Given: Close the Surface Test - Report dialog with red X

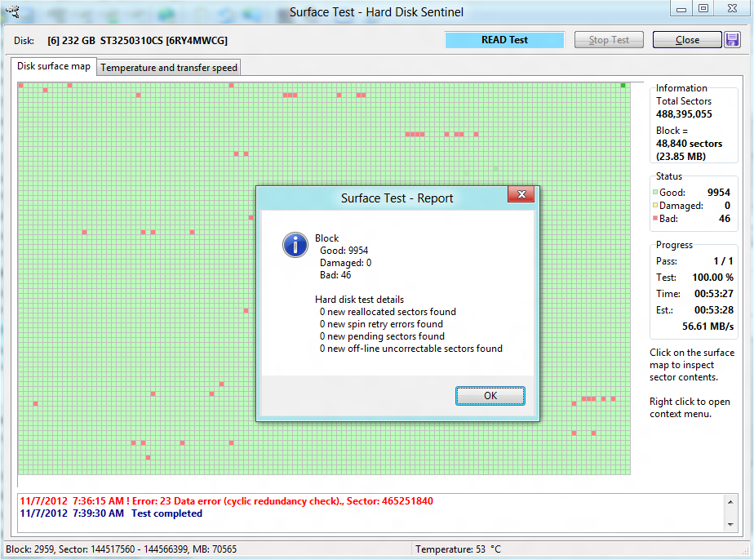Looking at the screenshot, I should [521, 194].
